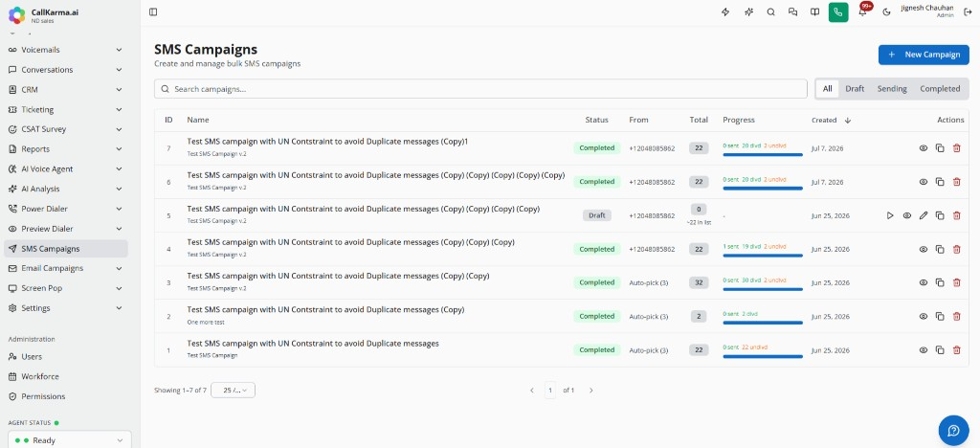Screen dimensions: 980x448
Task: Expand the CSAT Survey sidebar menu
Action: coord(66,129)
